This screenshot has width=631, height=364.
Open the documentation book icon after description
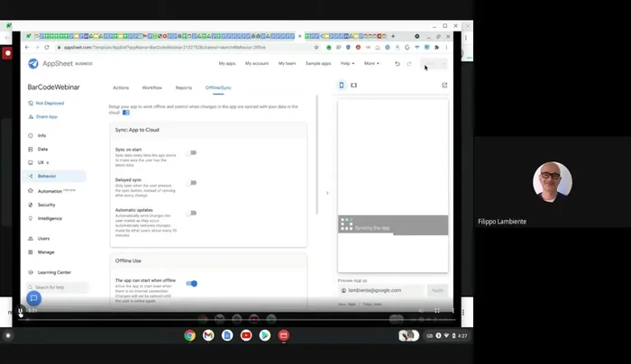(x=126, y=113)
